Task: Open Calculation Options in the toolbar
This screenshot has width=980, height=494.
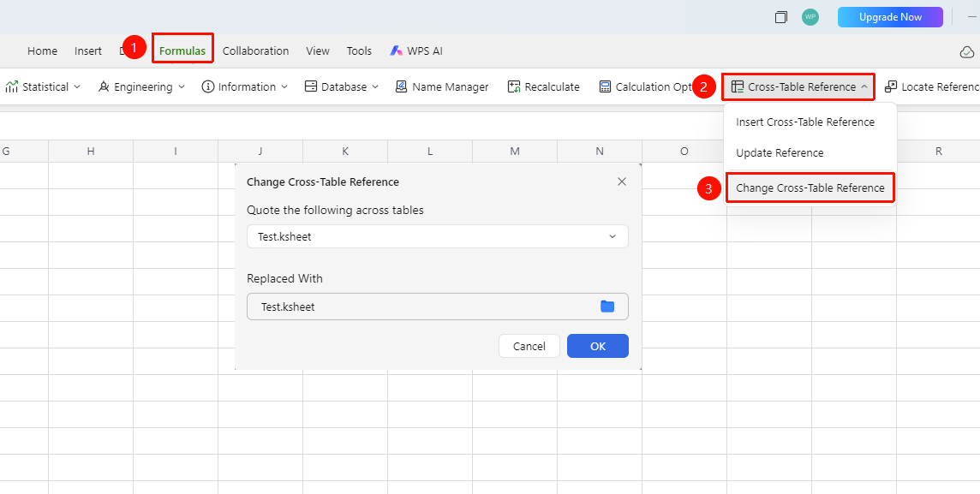Action: tap(645, 86)
